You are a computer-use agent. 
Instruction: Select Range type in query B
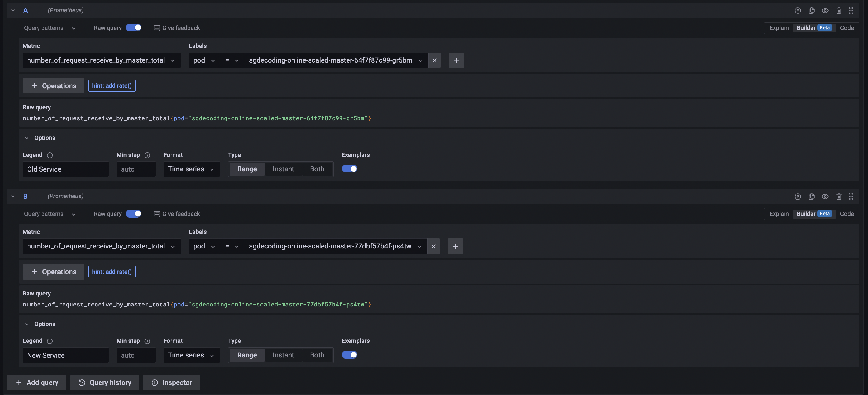tap(247, 355)
